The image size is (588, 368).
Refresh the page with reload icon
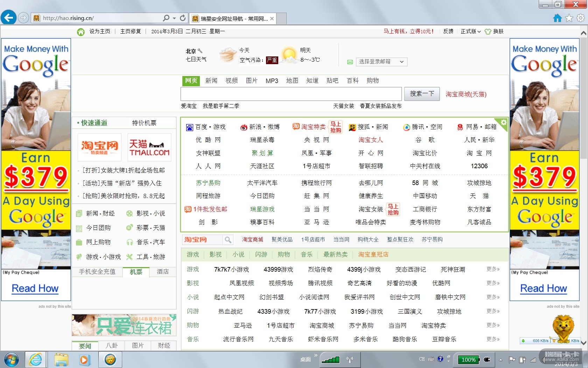(183, 18)
